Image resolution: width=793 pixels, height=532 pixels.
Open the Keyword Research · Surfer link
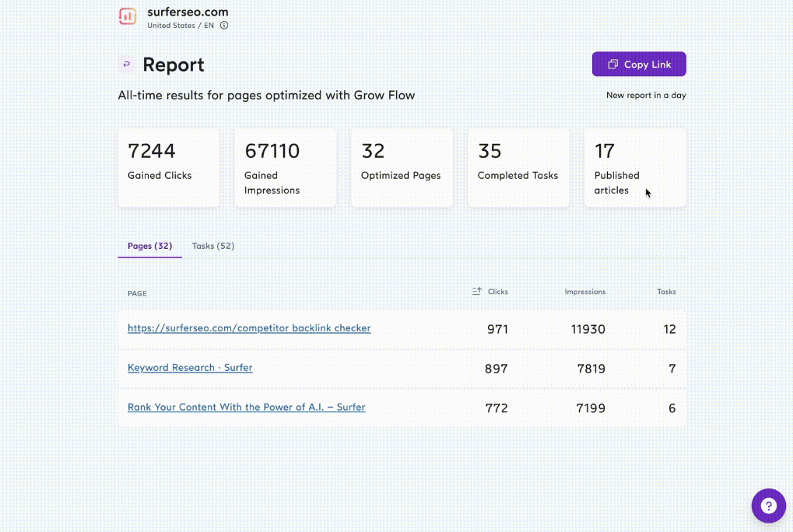pos(190,367)
